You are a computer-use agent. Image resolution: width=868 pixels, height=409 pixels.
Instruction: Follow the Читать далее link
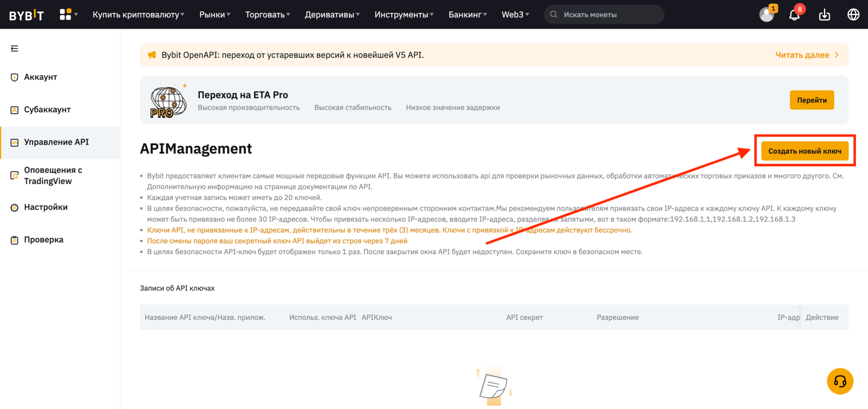click(807, 55)
